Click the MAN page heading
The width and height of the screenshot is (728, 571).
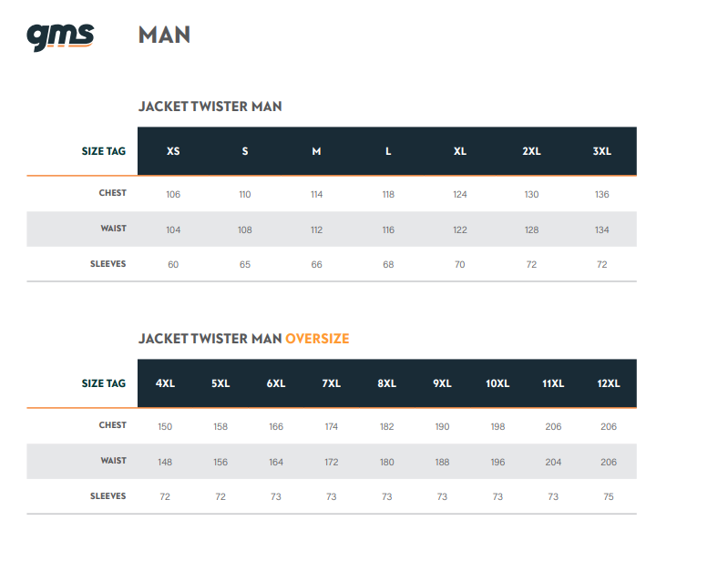[164, 35]
